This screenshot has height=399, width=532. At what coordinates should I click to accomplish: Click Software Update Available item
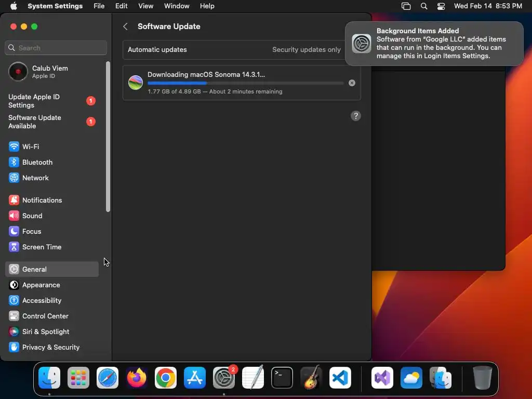point(52,122)
